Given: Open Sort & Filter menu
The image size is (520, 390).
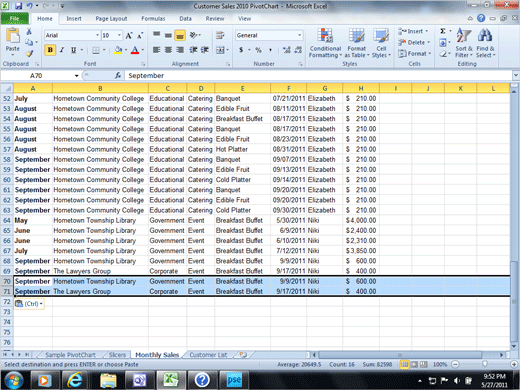Looking at the screenshot, I should pyautogui.click(x=464, y=43).
